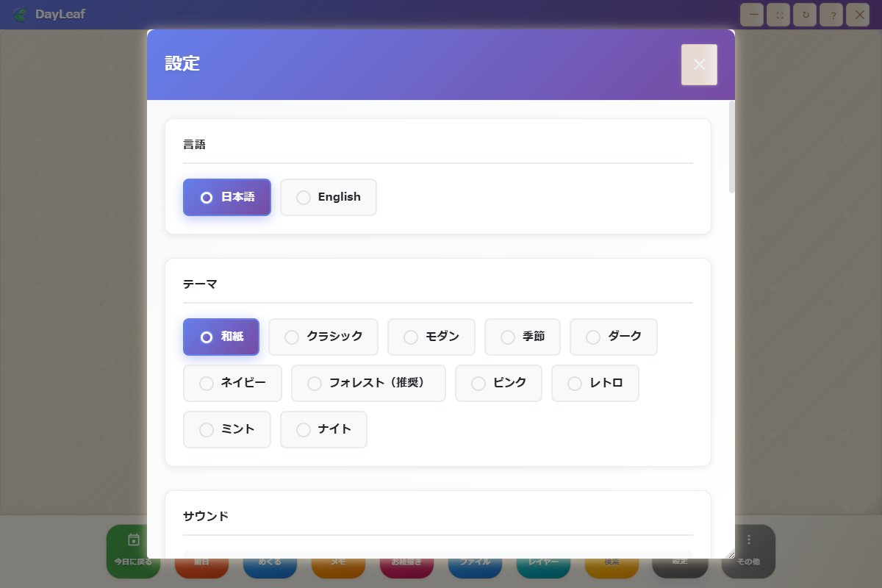Switch the language to English
The height and width of the screenshot is (588, 882).
click(x=328, y=197)
